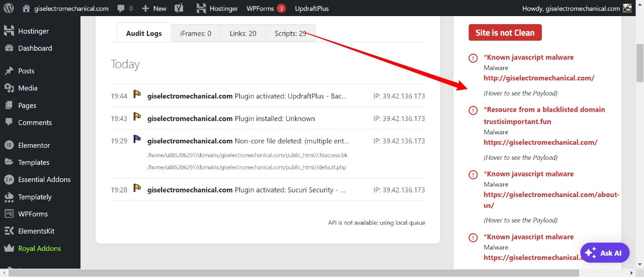This screenshot has width=644, height=277.
Task: Click the flag icon for 19:28 log
Action: [x=137, y=188]
